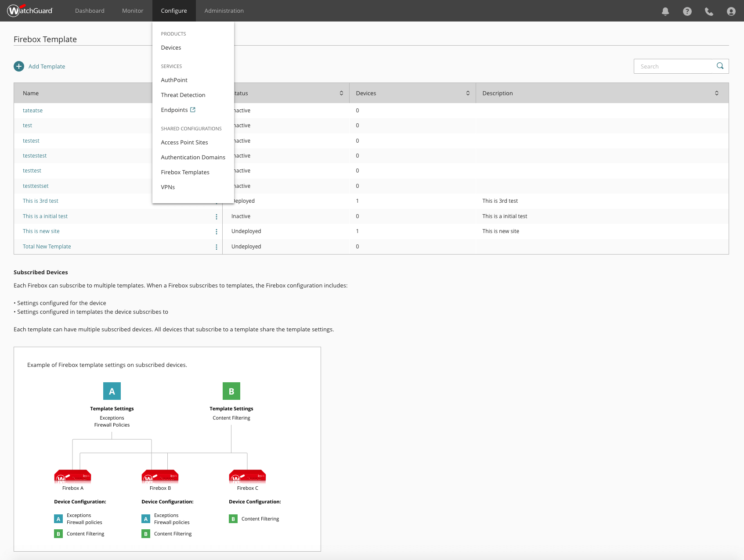The image size is (744, 560).
Task: Choose AuthPoint in the Services menu
Action: click(174, 80)
